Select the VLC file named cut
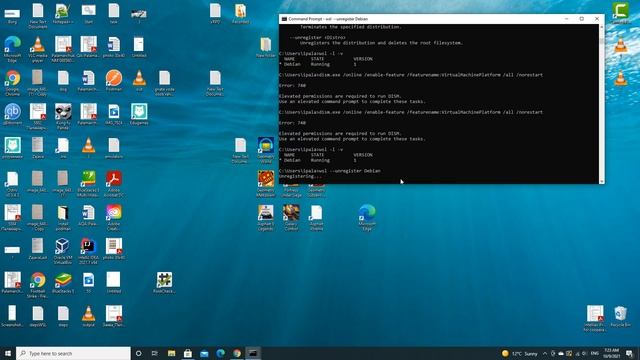Viewport: 640px width, 360px height. coord(139,80)
